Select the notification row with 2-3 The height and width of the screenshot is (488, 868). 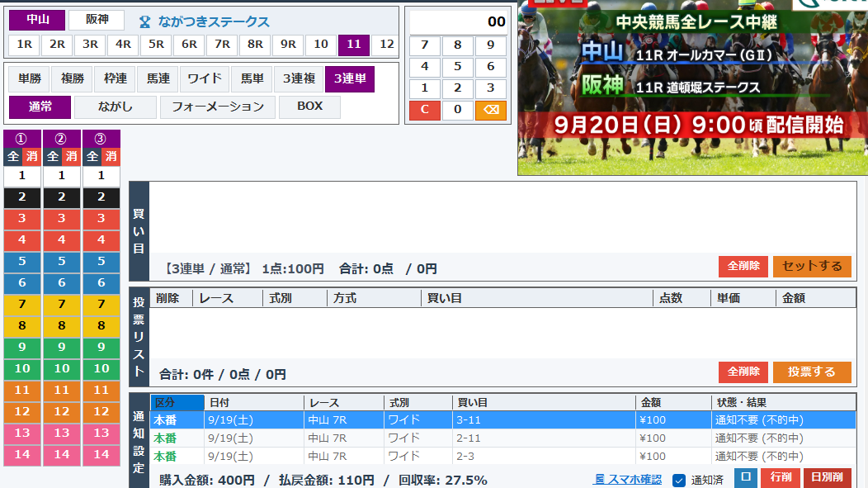click(x=502, y=457)
